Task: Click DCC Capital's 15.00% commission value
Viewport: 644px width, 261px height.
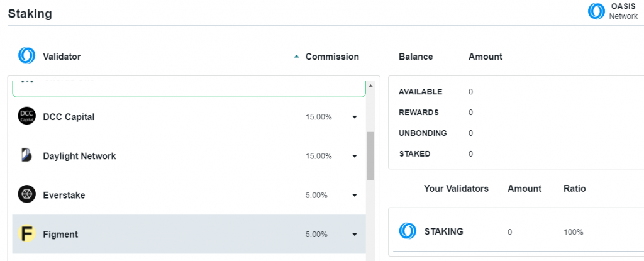Action: tap(318, 117)
